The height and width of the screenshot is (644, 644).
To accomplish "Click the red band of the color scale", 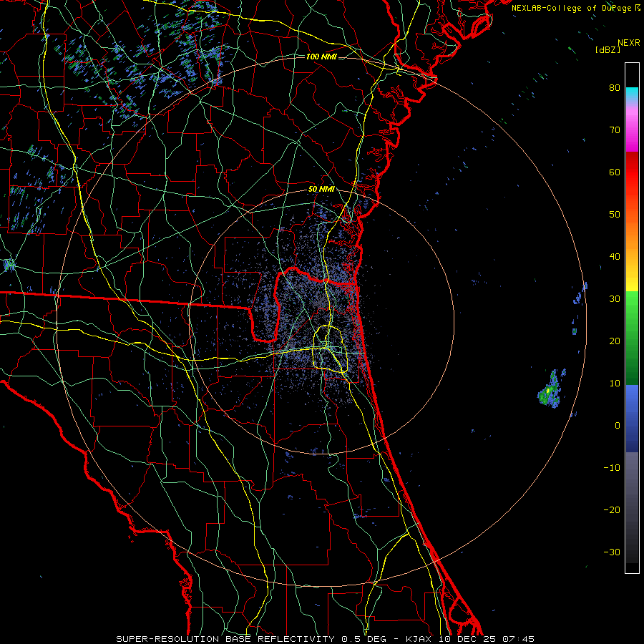I will click(x=632, y=172).
